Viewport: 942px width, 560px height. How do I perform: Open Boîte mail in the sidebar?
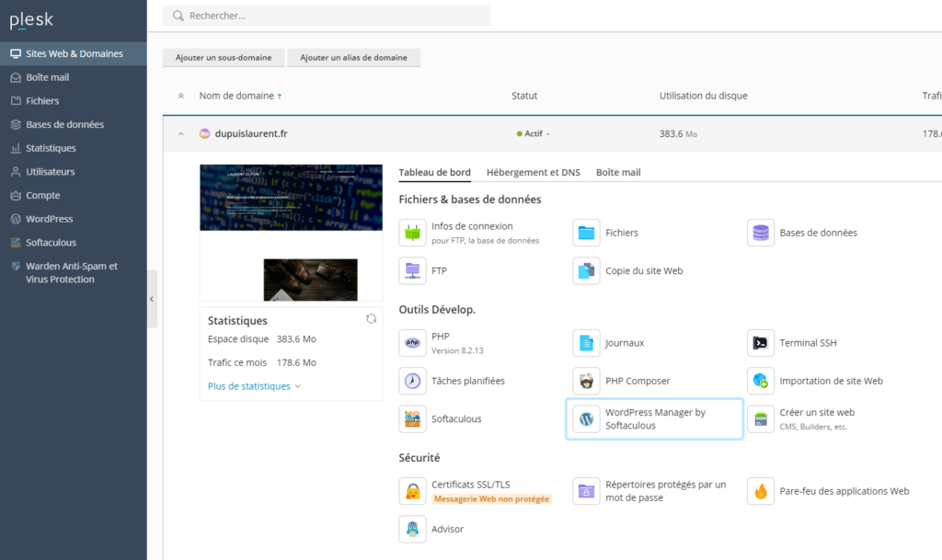(48, 77)
